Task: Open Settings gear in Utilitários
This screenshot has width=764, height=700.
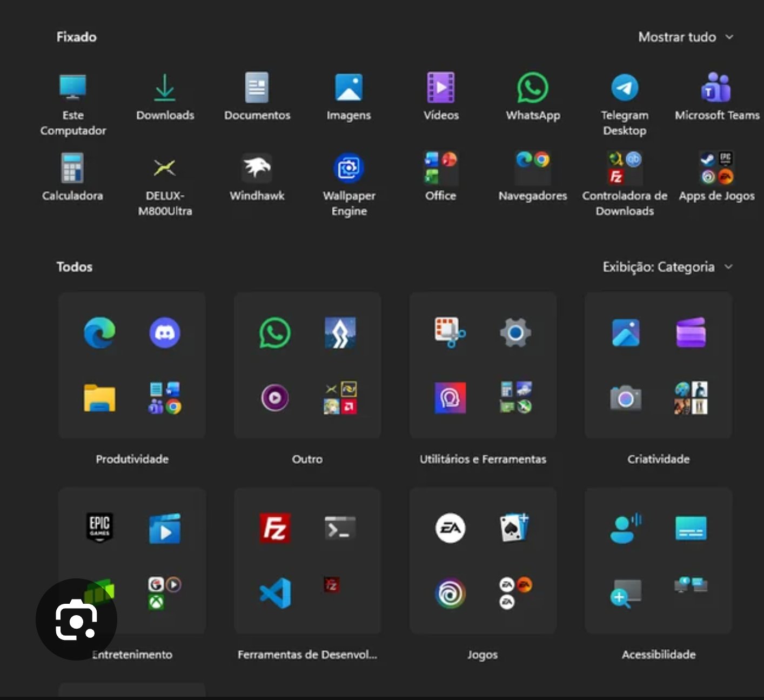Action: pos(515,332)
